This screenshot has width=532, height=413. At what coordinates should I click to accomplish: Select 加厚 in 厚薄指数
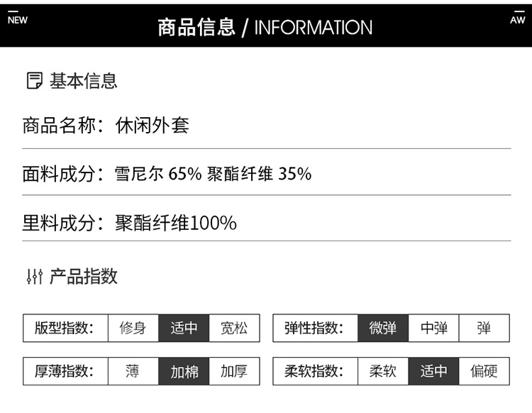(234, 370)
